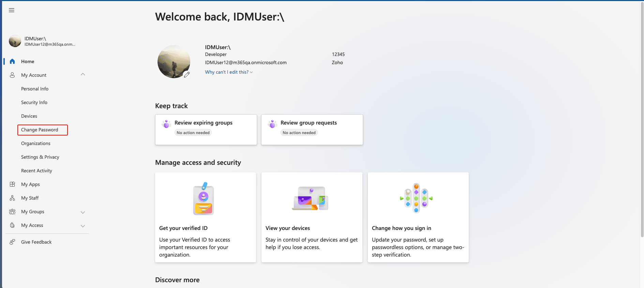The image size is (644, 288).
Task: Expand the My Access section chevron
Action: pyautogui.click(x=83, y=226)
